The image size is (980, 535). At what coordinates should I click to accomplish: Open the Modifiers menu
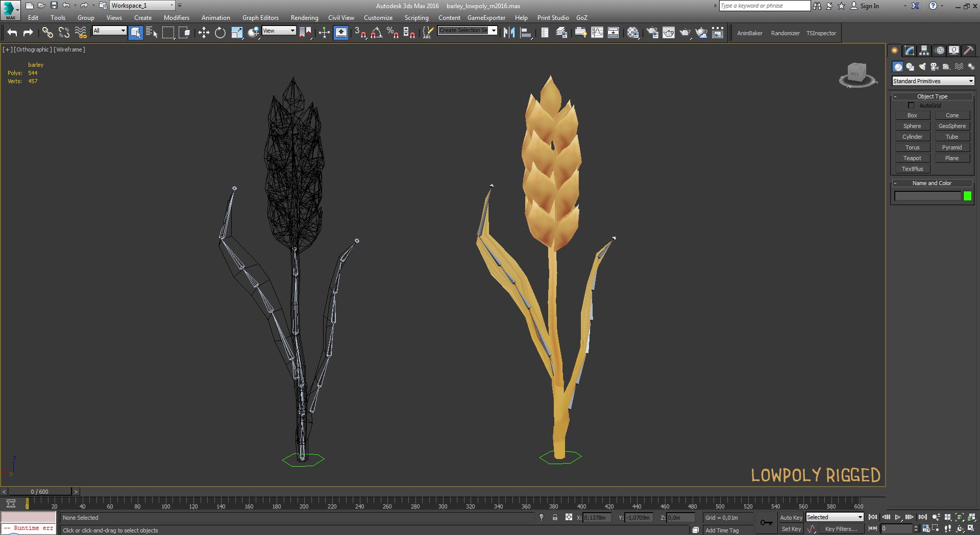click(176, 18)
